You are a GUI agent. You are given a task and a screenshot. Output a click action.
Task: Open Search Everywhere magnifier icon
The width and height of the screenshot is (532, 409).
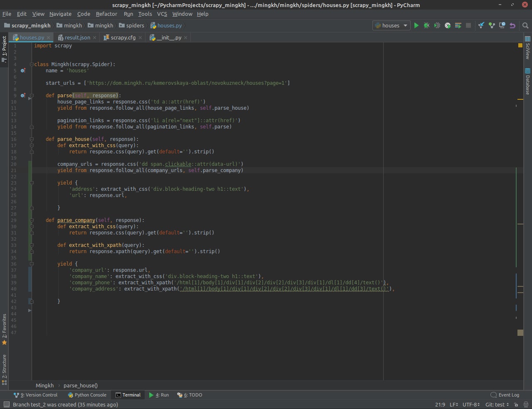tap(525, 25)
